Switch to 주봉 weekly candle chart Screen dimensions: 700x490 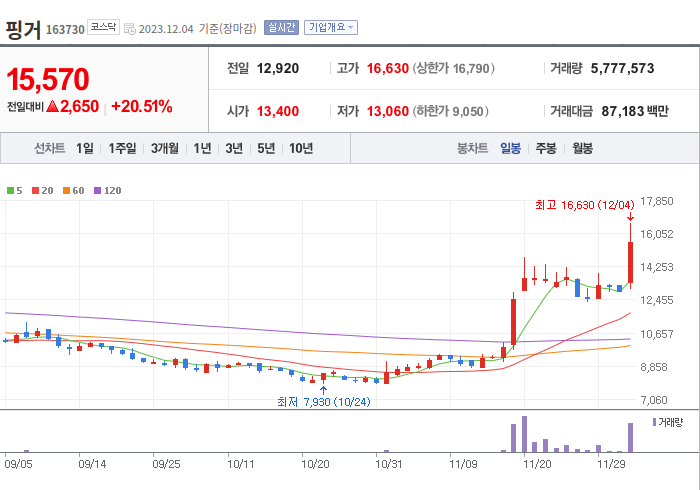[546, 148]
